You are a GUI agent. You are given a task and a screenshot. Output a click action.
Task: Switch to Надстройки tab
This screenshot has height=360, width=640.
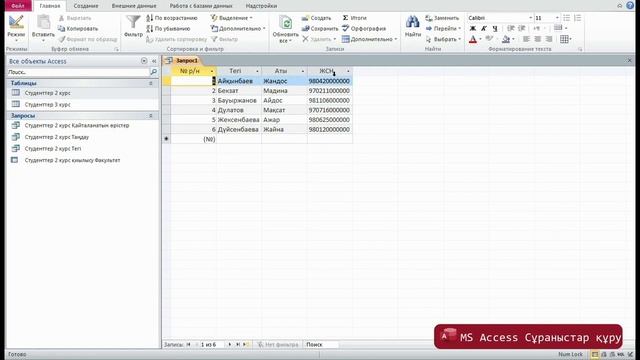click(x=261, y=6)
